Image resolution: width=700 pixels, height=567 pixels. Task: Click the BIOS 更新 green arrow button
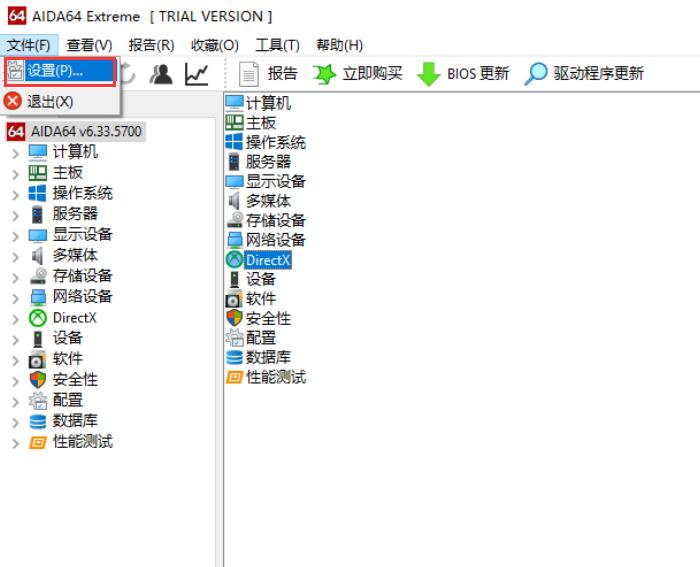[464, 74]
